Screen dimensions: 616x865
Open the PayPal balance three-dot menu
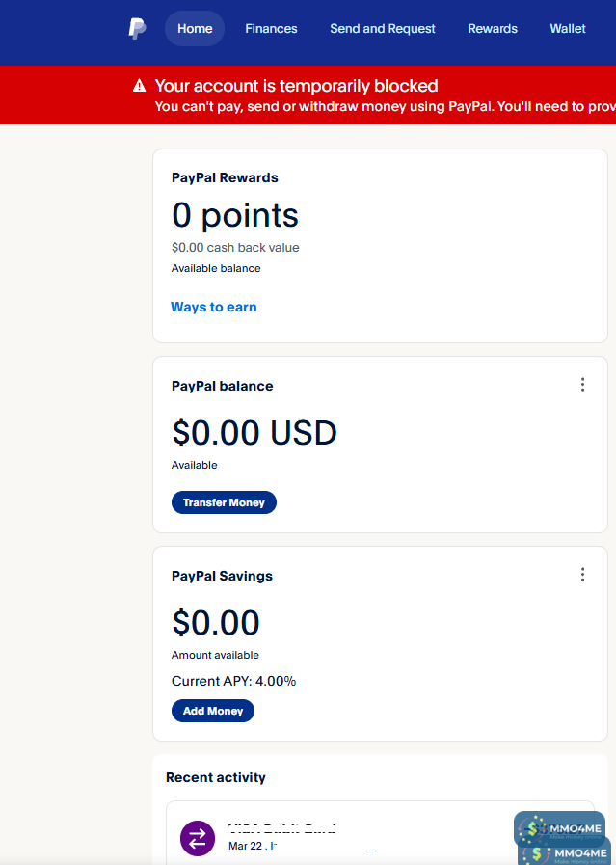click(582, 385)
